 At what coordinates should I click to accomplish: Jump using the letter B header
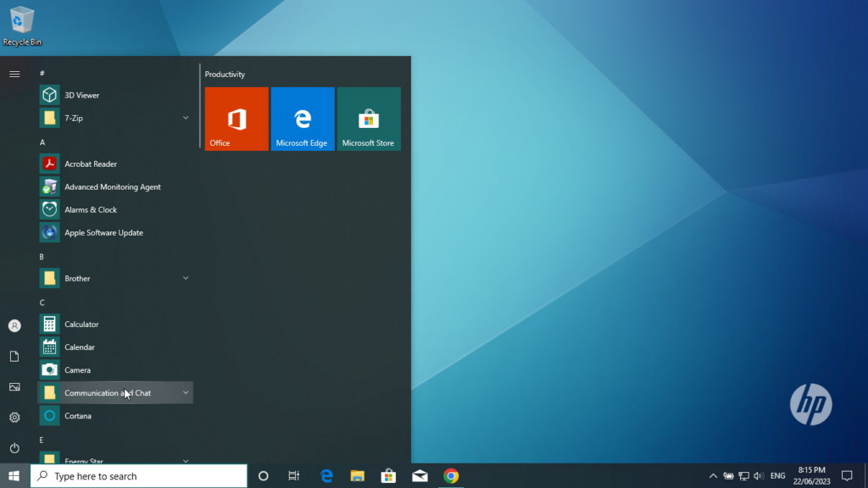pos(42,257)
